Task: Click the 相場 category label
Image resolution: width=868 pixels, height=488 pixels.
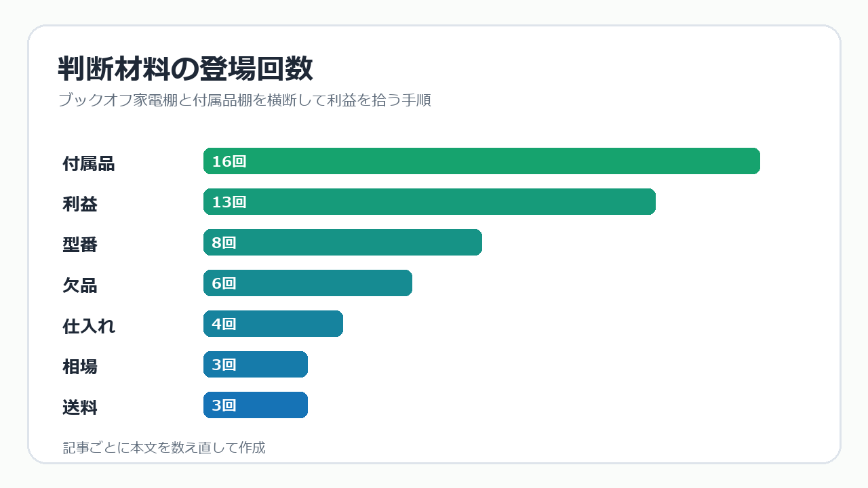Action: 80,367
